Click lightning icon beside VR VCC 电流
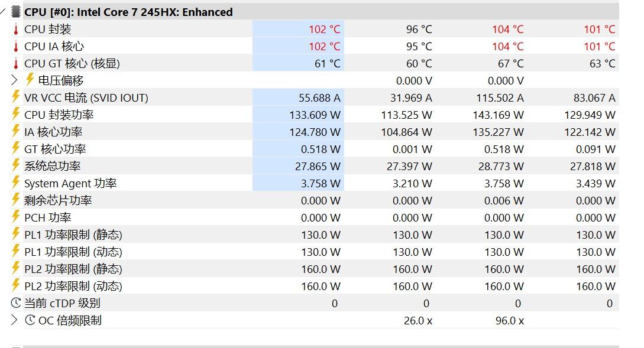 pos(15,96)
